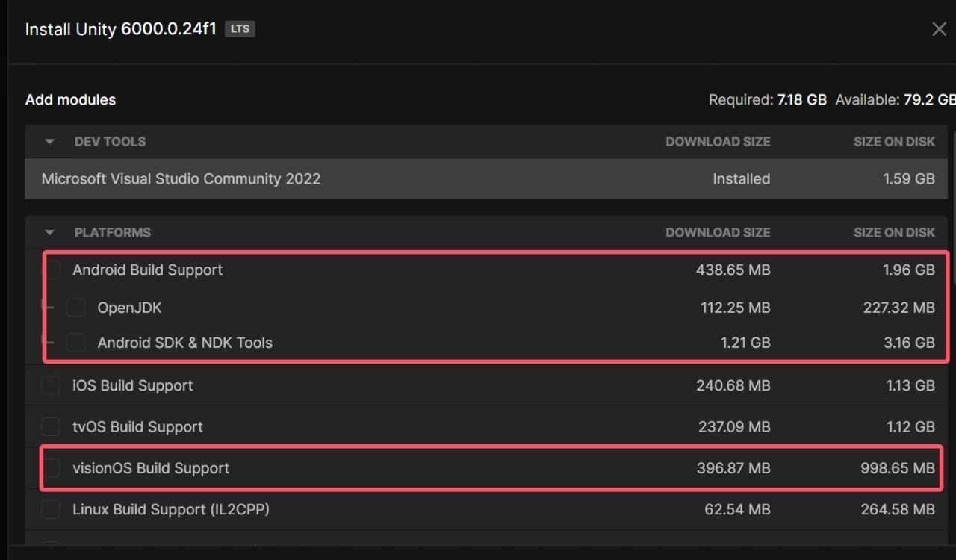Enable the OpenJDK module checkbox
Viewport: 956px width, 560px height.
click(75, 308)
